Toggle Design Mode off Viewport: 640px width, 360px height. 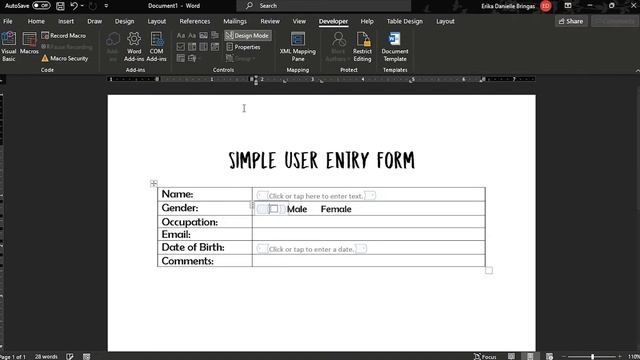click(247, 36)
